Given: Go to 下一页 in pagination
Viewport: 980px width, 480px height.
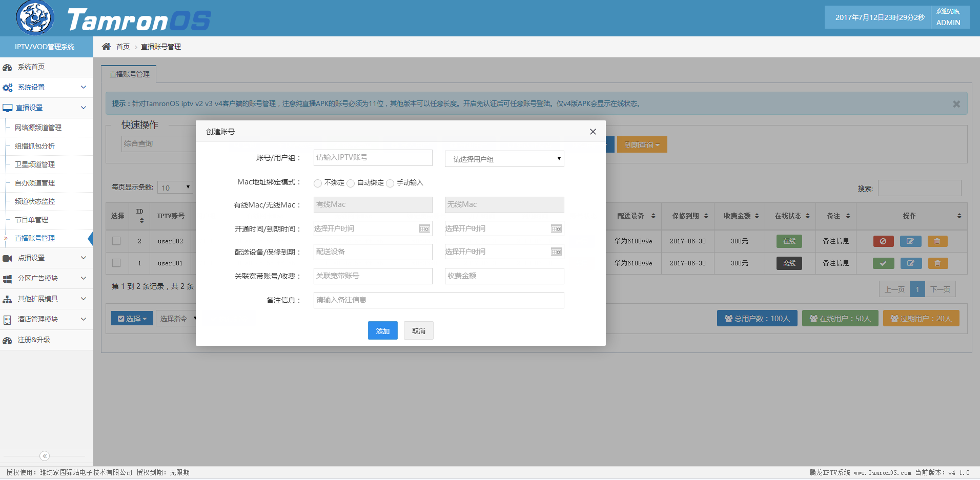Looking at the screenshot, I should point(941,289).
